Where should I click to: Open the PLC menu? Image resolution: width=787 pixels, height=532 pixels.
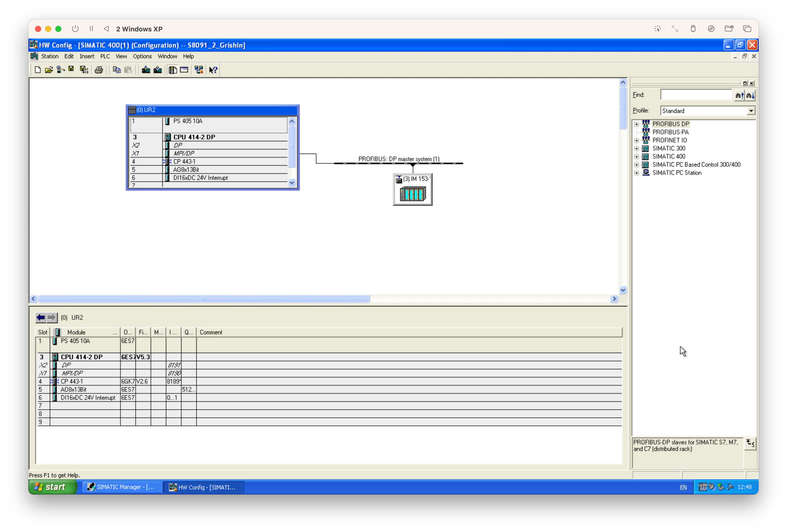click(105, 56)
